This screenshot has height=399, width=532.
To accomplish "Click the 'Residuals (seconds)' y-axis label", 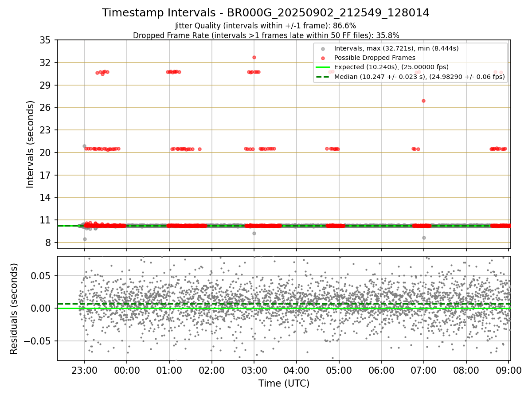I will pos(14,309).
